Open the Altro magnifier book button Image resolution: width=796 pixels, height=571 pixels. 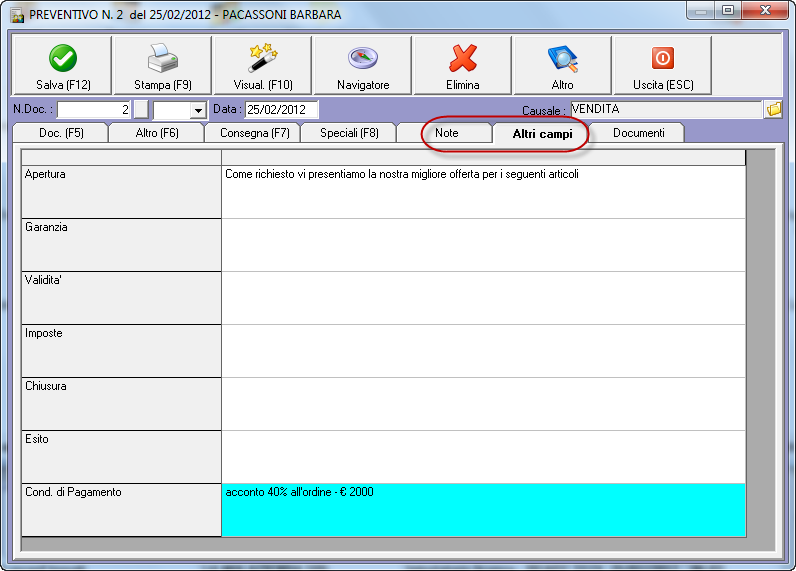(x=562, y=65)
